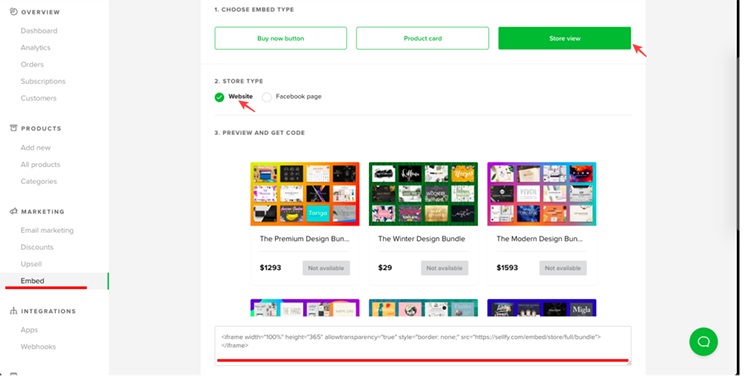The height and width of the screenshot is (377, 750).
Task: Open The Modern Design Bundle thumbnail
Action: click(542, 194)
